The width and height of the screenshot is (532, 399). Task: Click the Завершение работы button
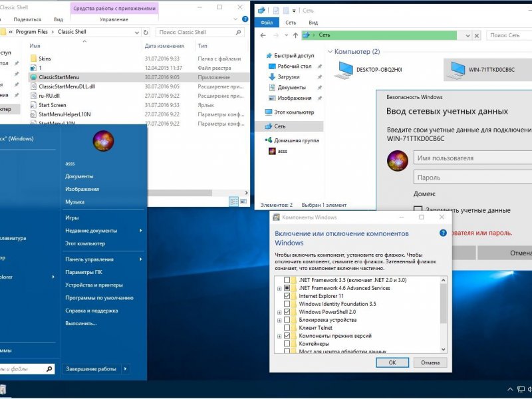pyautogui.click(x=91, y=369)
